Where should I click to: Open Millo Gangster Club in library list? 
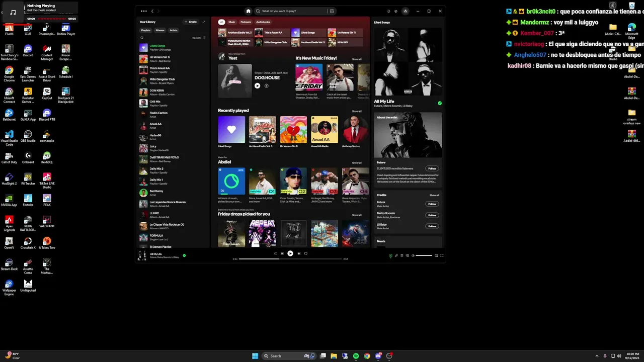tap(174, 81)
